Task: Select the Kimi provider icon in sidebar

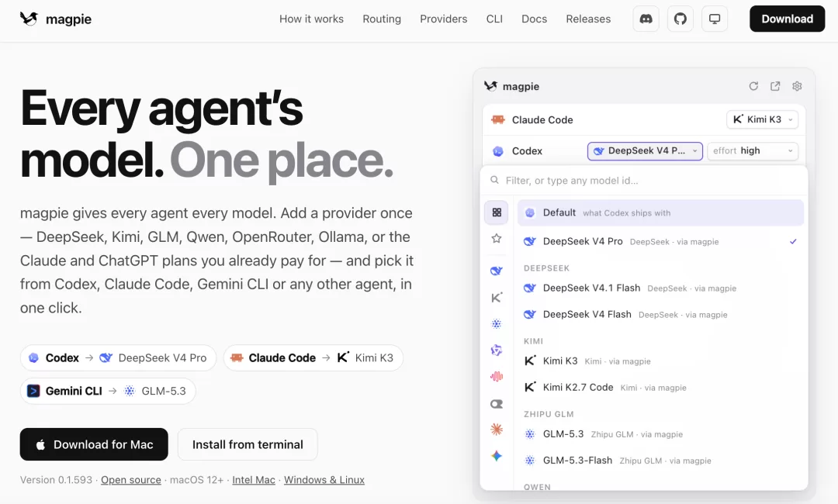Action: 497,298
